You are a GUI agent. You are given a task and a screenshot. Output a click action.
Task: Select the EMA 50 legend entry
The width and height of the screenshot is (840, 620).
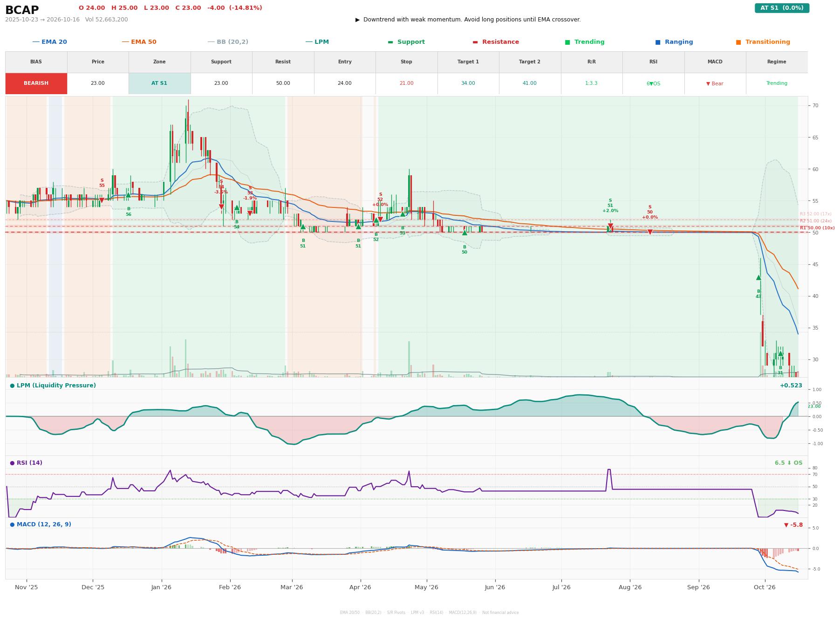[x=139, y=42]
